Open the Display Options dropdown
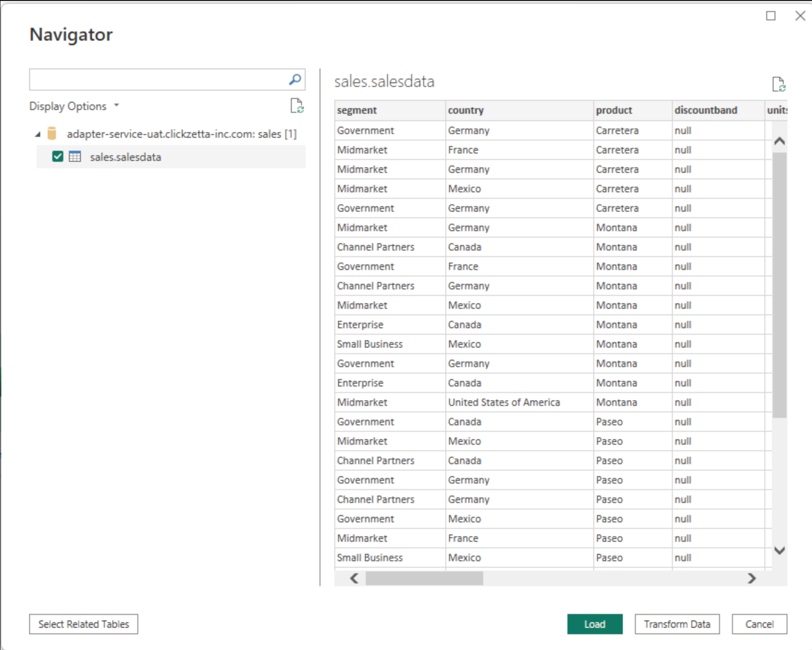This screenshot has width=812, height=650. 74,106
